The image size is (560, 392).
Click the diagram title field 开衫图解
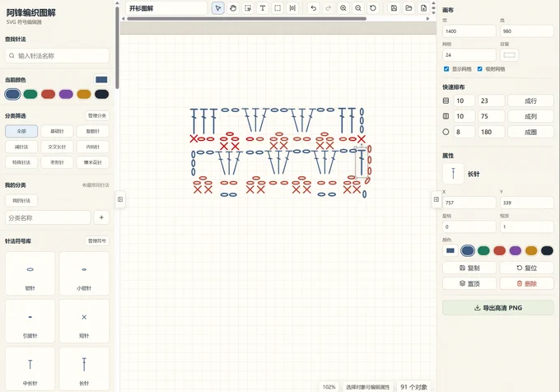(x=166, y=8)
